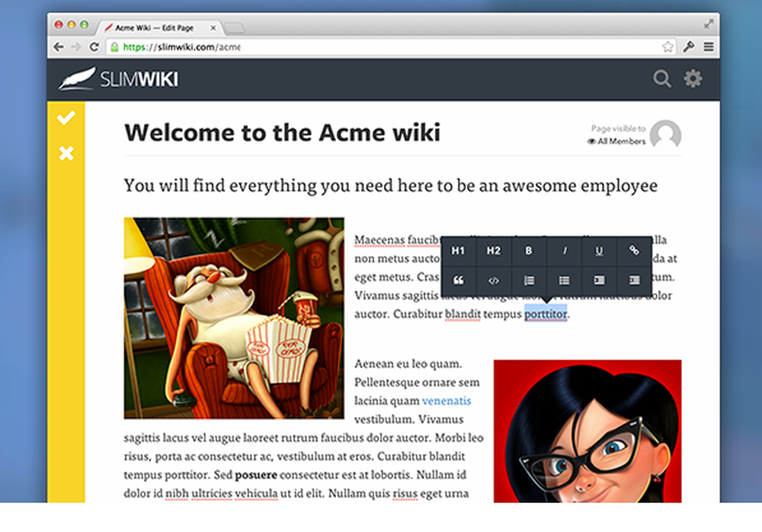This screenshot has height=532, width=762.
Task: Change page visibility All Members
Action: pyautogui.click(x=616, y=141)
